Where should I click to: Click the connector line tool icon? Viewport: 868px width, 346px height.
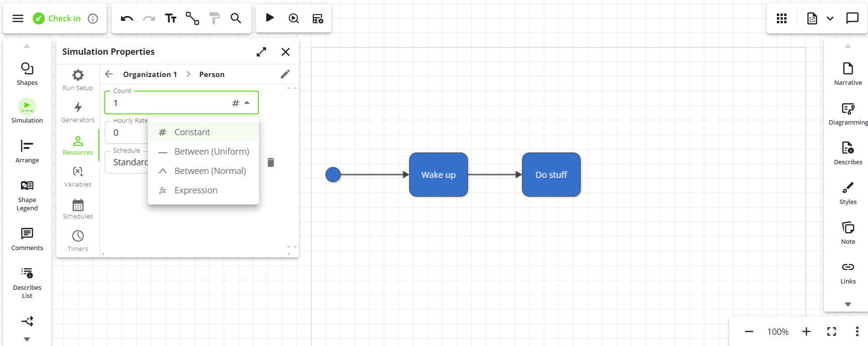click(x=193, y=18)
